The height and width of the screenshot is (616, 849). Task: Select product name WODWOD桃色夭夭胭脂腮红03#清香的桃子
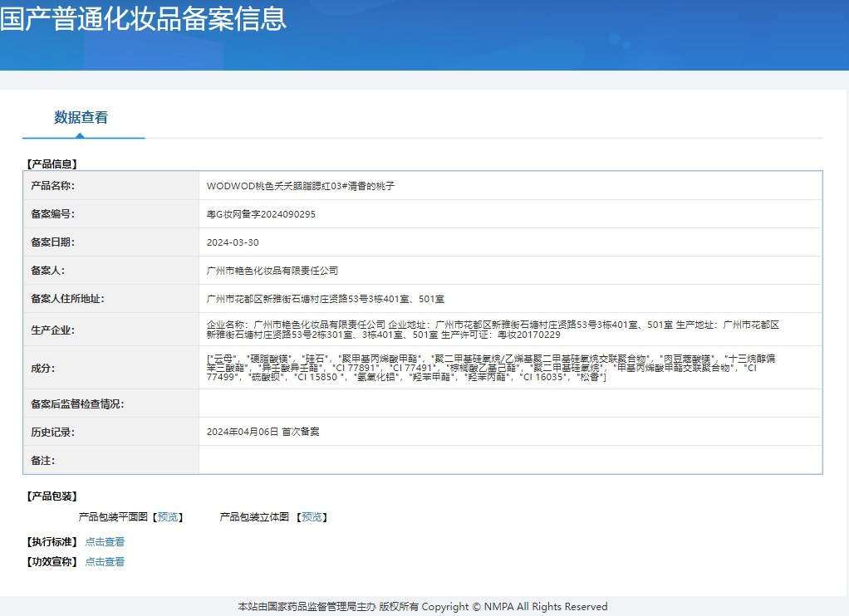[301, 186]
